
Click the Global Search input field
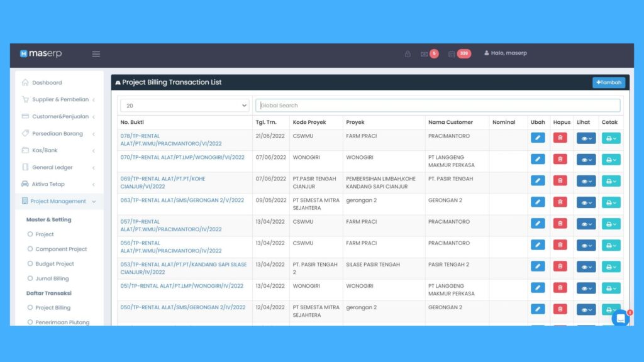coord(437,106)
